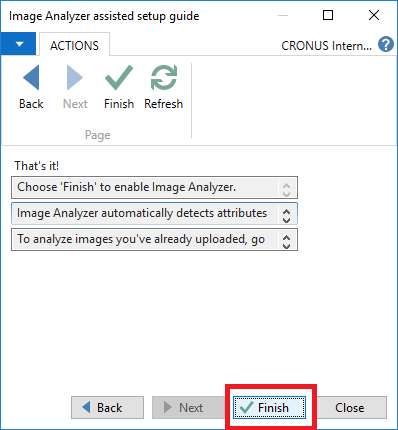Step down the 'Image Analyzer automatically detects' text

[x=286, y=220]
